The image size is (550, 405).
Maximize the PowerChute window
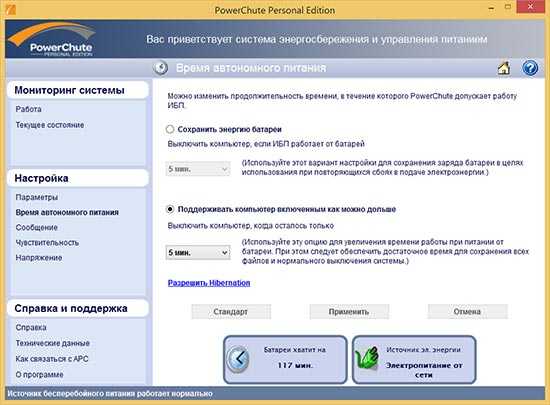(508, 7)
